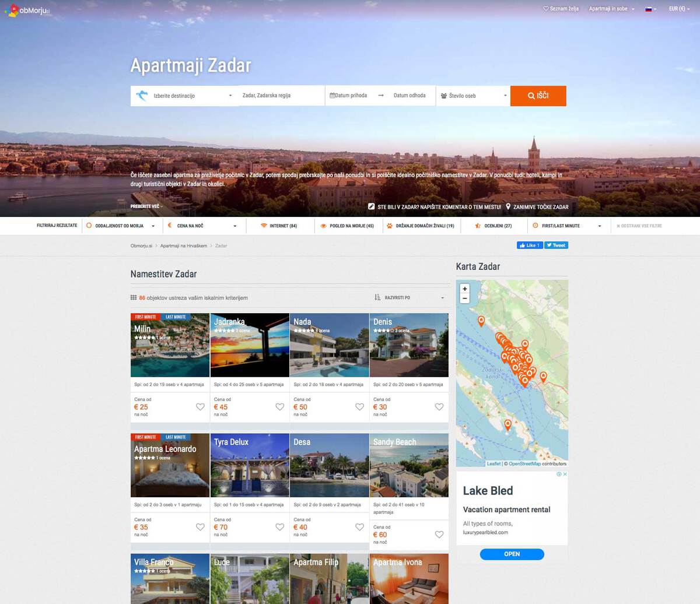Zoom in on the Zadar map
This screenshot has width=700, height=604.
[465, 289]
